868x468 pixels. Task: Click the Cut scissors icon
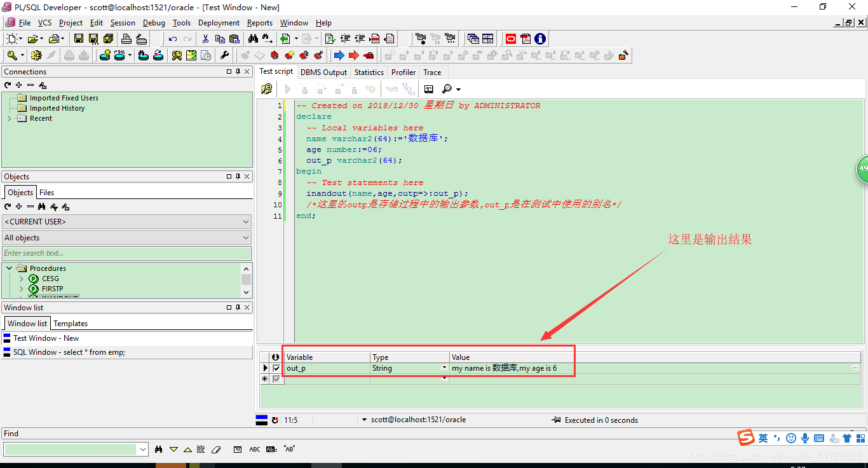(x=205, y=39)
